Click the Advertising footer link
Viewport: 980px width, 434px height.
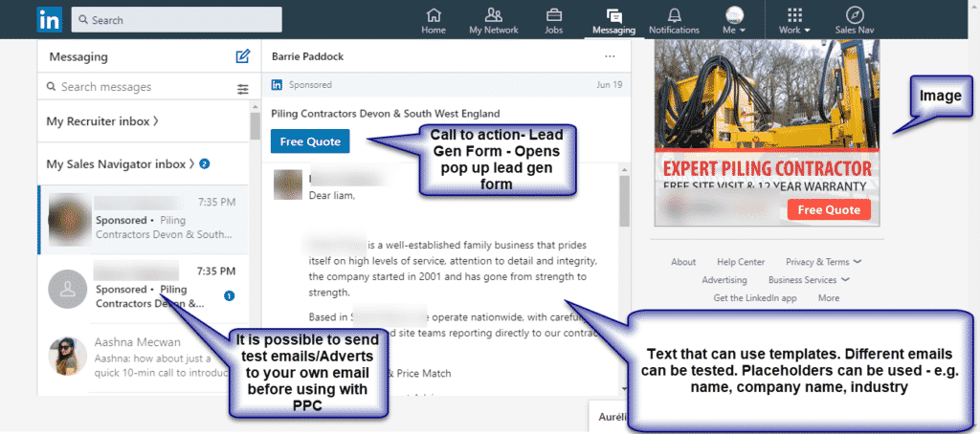pyautogui.click(x=724, y=280)
